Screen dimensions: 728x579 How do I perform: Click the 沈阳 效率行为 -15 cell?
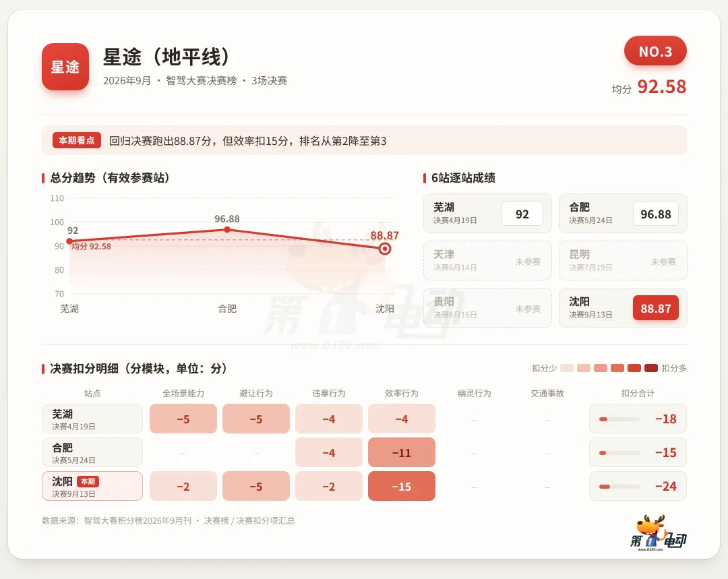pyautogui.click(x=402, y=486)
